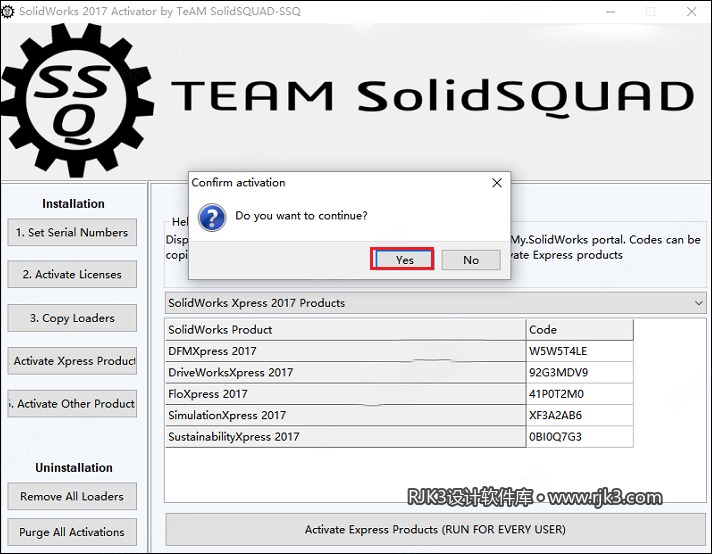Select FloXpress 2017 row
Image resolution: width=712 pixels, height=554 pixels.
[x=346, y=394]
